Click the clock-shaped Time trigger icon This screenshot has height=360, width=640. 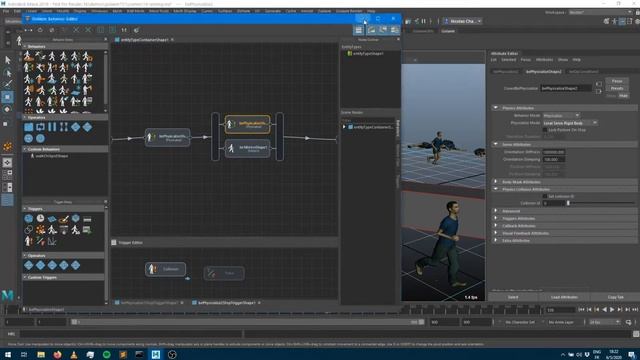40,219
